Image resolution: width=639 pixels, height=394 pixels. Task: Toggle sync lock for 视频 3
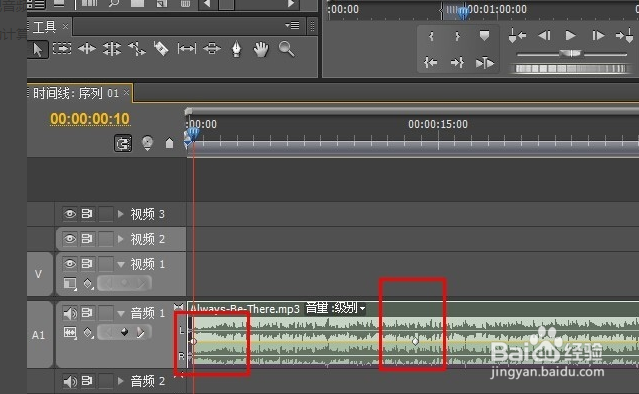[x=87, y=214]
